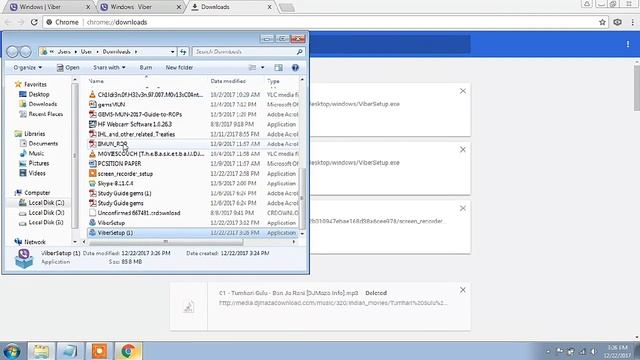The width and height of the screenshot is (640, 360).
Task: Select ViberSetup application icon
Action: [x=93, y=223]
